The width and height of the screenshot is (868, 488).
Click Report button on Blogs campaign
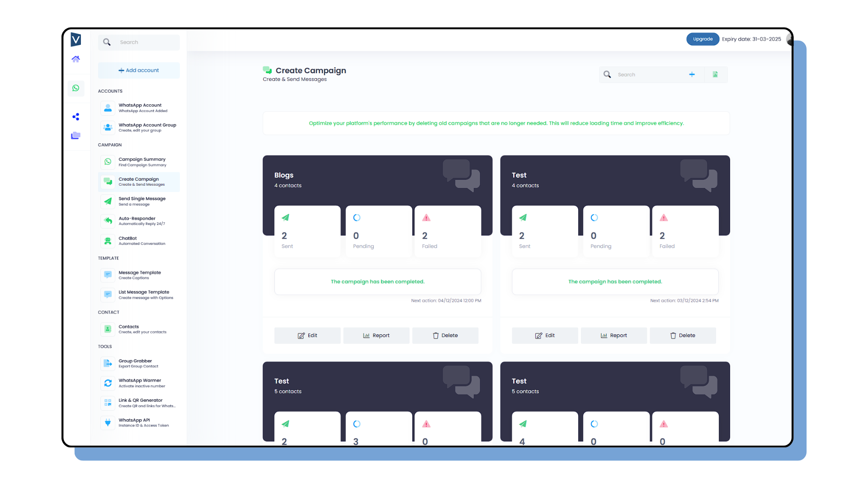coord(378,335)
